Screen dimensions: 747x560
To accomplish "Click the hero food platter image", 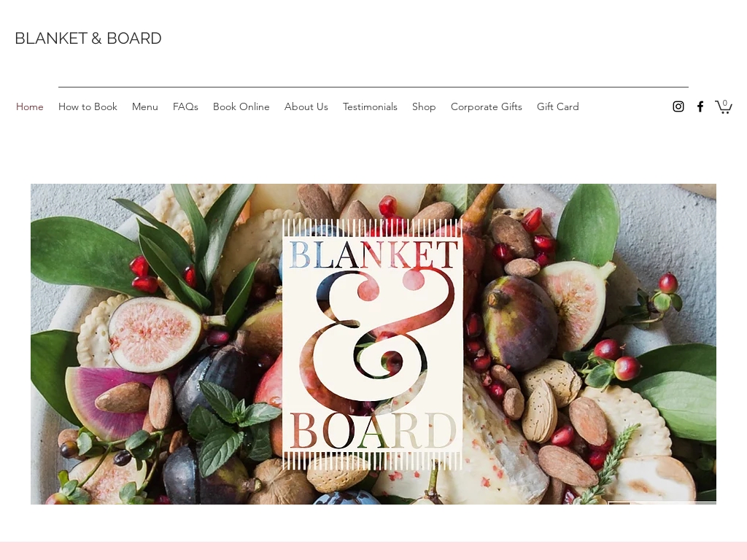I will (373, 344).
